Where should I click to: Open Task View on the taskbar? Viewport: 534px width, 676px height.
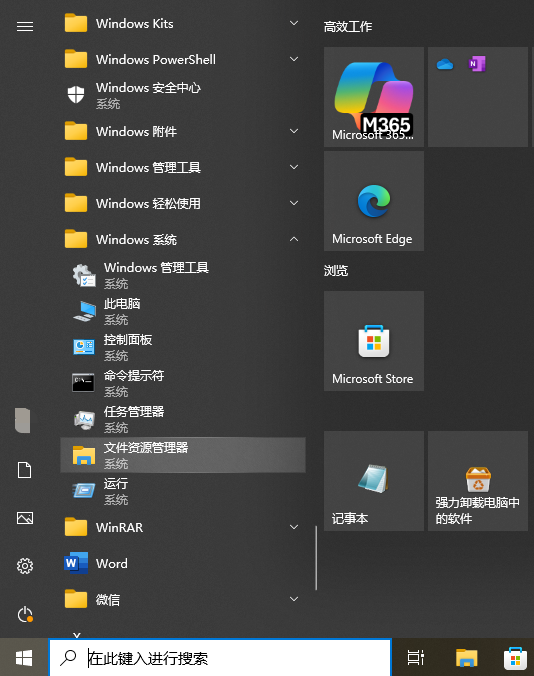415,658
